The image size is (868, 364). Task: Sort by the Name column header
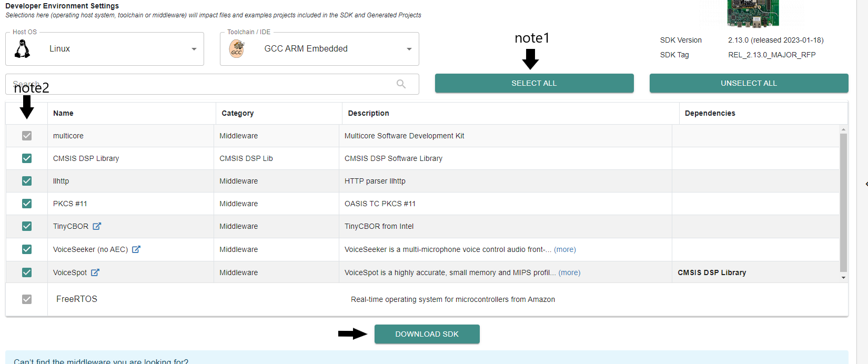coord(63,113)
